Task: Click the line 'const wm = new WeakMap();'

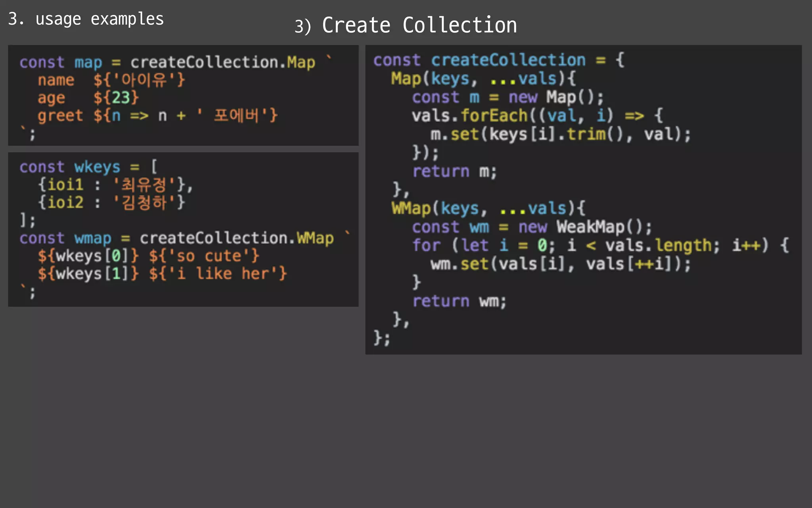Action: pos(532,227)
